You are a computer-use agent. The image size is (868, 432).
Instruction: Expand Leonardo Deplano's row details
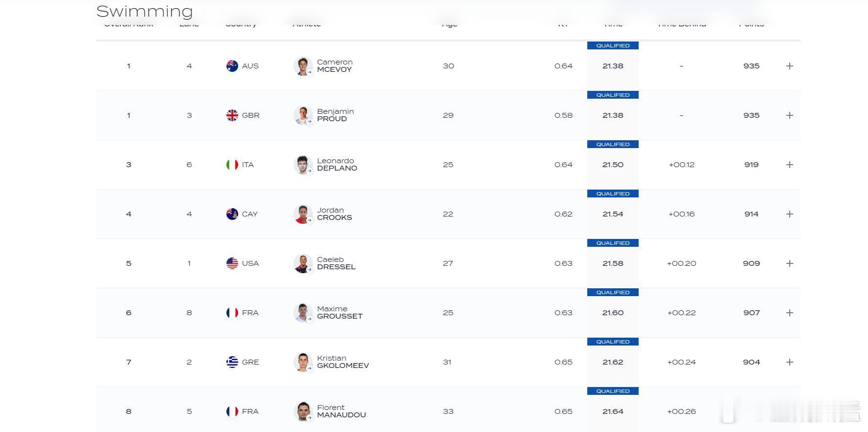(x=789, y=165)
